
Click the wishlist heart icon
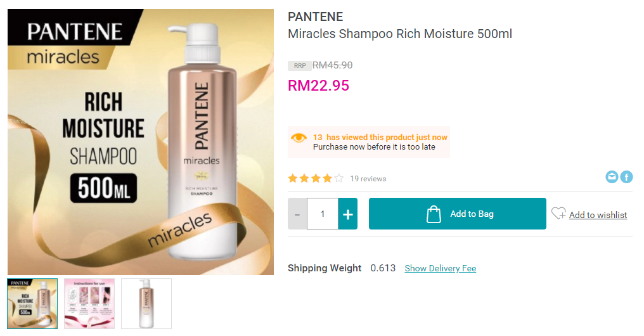pyautogui.click(x=558, y=214)
